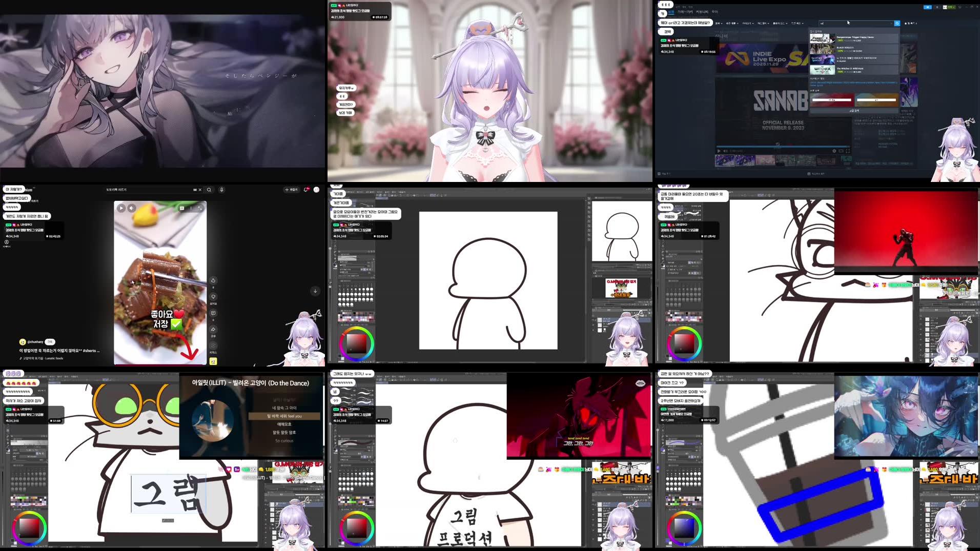
Task: Click the voice search microphone icon on YouTube
Action: tap(221, 190)
